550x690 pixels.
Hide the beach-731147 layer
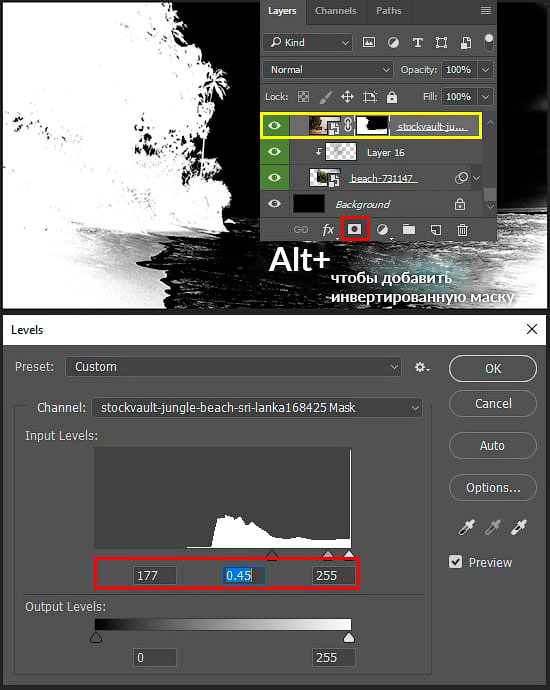click(275, 177)
